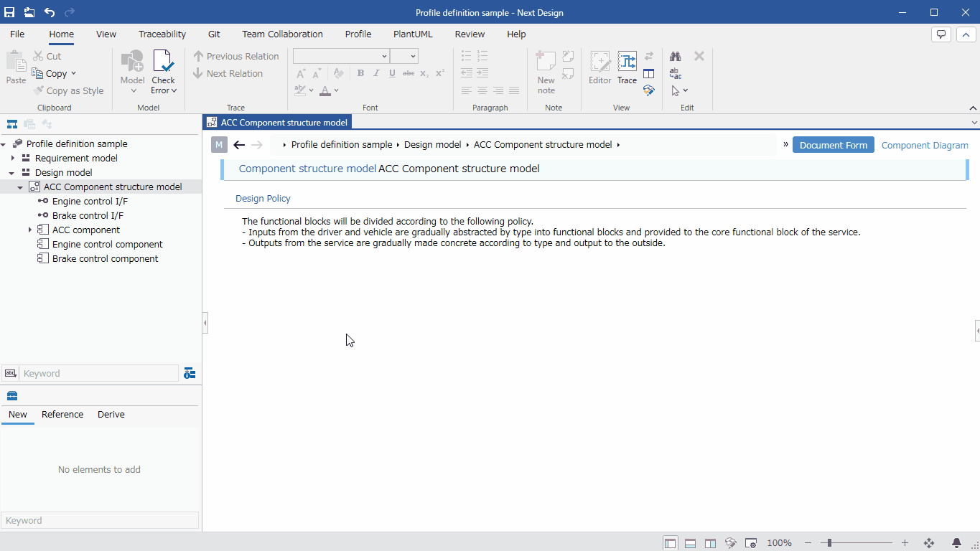Image resolution: width=980 pixels, height=551 pixels.
Task: Click the notification bell in status bar
Action: point(956,543)
